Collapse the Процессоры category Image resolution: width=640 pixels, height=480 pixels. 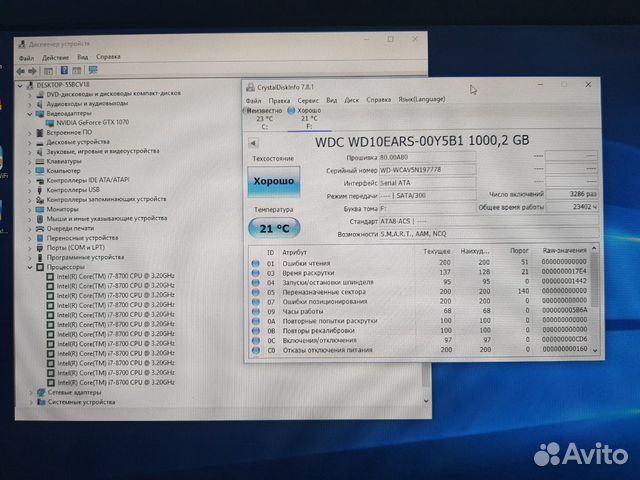click(30, 268)
